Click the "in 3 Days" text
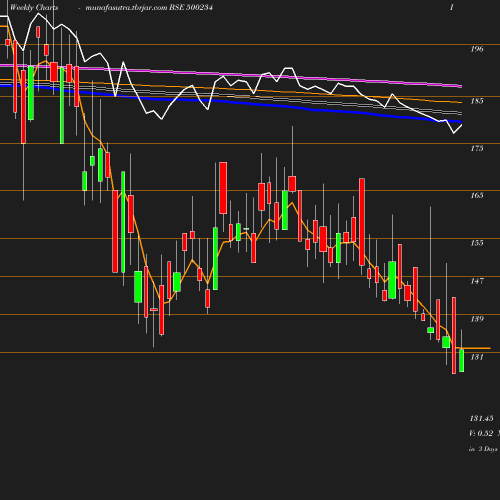Image resolution: width=500 pixels, height=500 pixels. (x=483, y=449)
